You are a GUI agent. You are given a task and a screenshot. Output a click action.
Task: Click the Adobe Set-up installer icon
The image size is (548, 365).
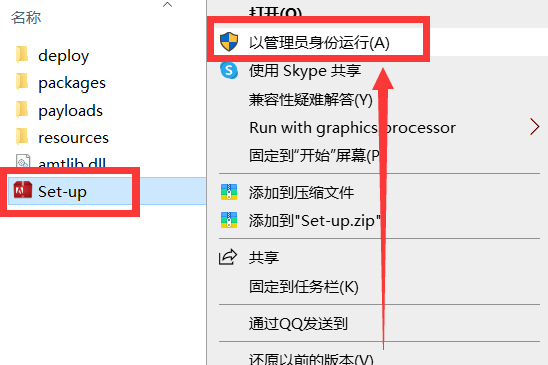(x=23, y=190)
